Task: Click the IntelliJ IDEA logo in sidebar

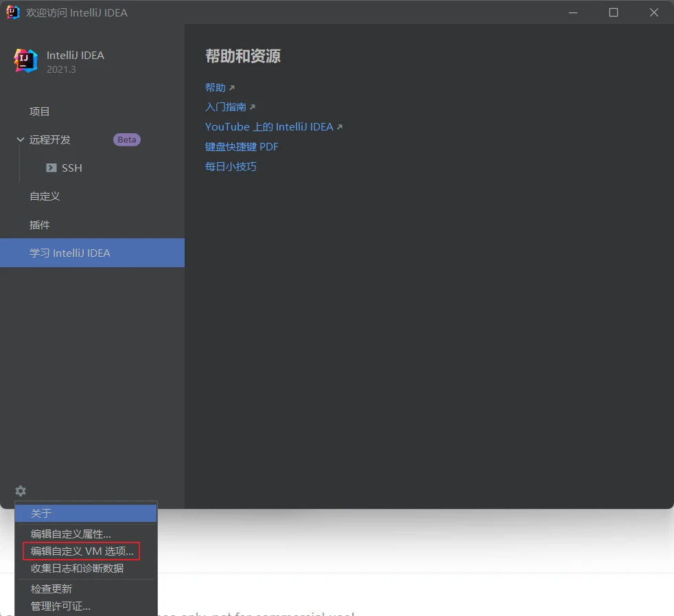Action: [25, 60]
